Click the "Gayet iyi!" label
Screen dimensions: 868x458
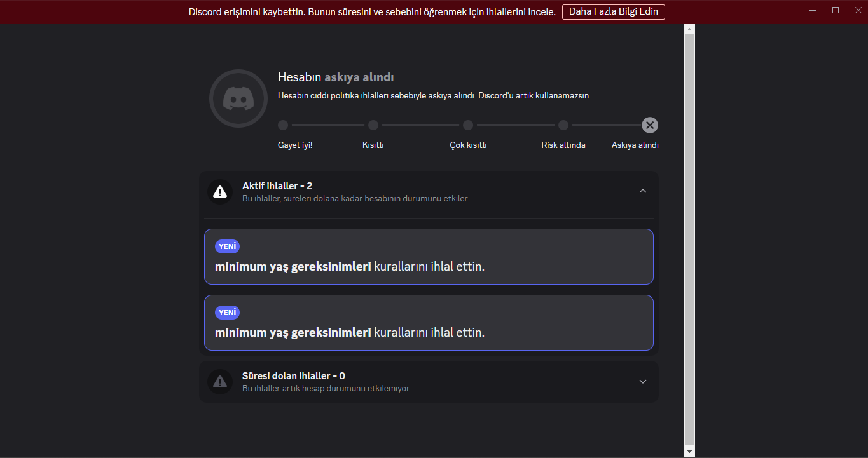click(x=295, y=145)
